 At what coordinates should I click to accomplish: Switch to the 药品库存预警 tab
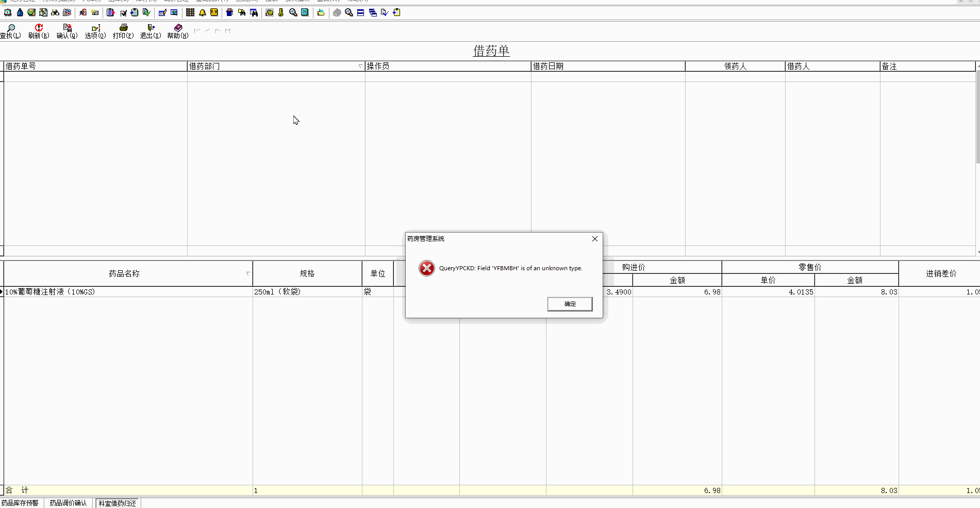[20, 503]
